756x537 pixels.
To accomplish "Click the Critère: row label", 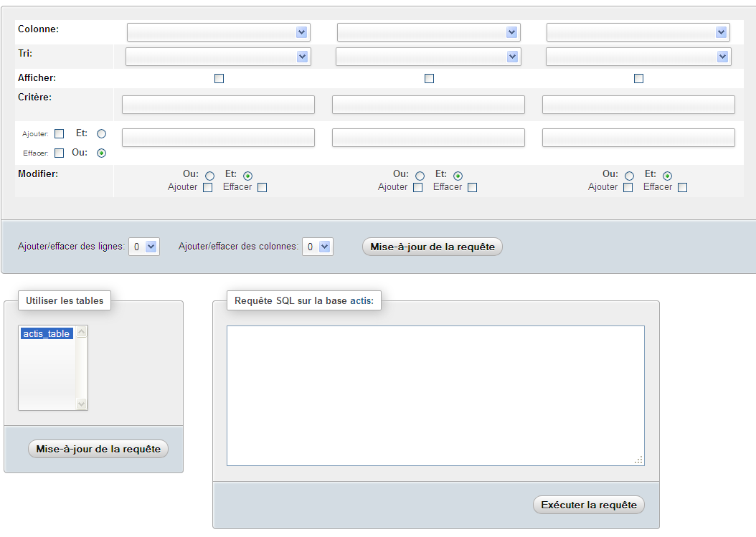I will 34,97.
